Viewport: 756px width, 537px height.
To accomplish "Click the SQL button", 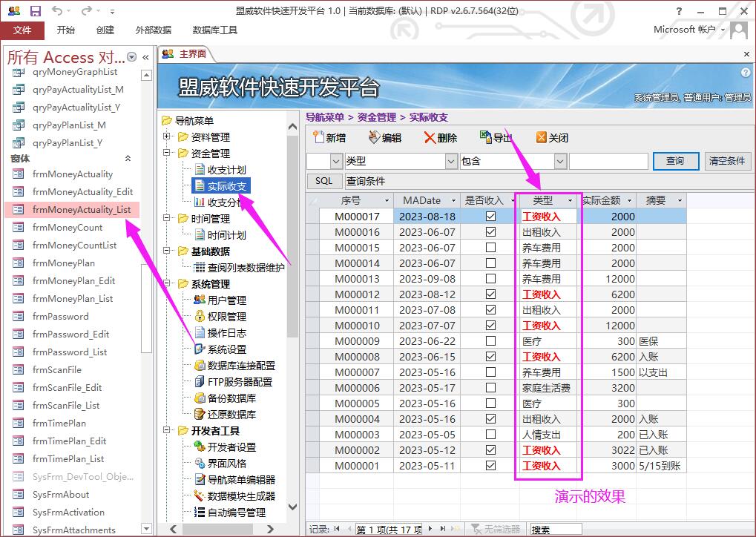I will coord(324,181).
